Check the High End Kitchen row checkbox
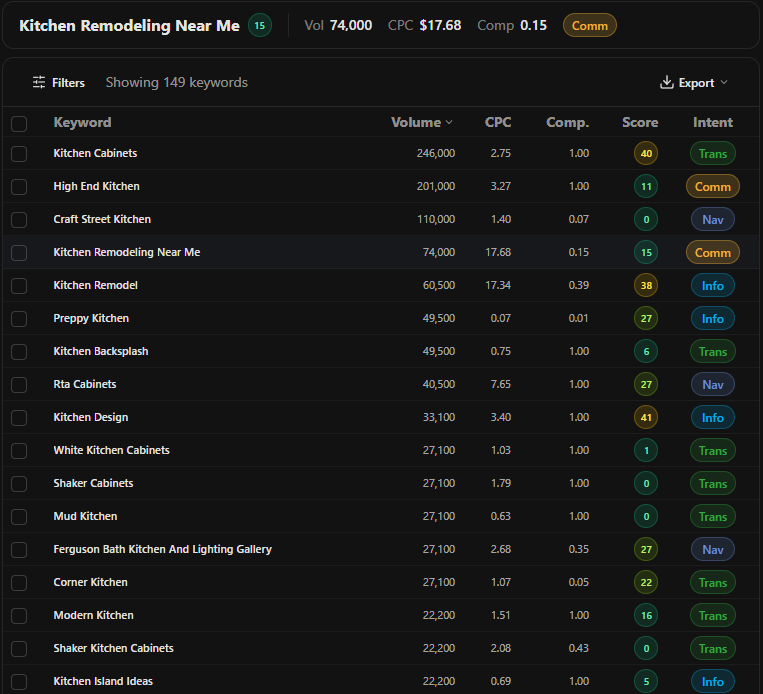763x694 pixels. [x=19, y=187]
